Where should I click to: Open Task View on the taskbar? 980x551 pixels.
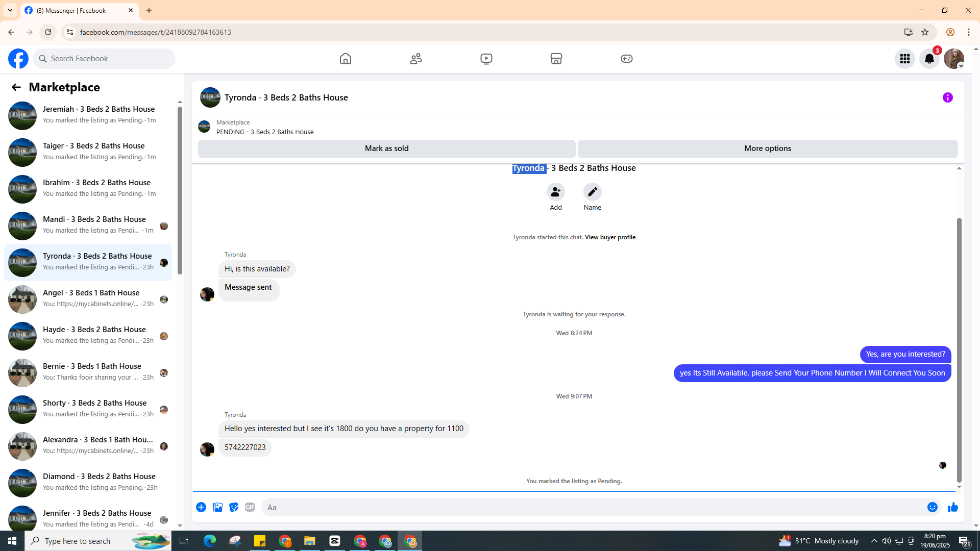pyautogui.click(x=184, y=541)
